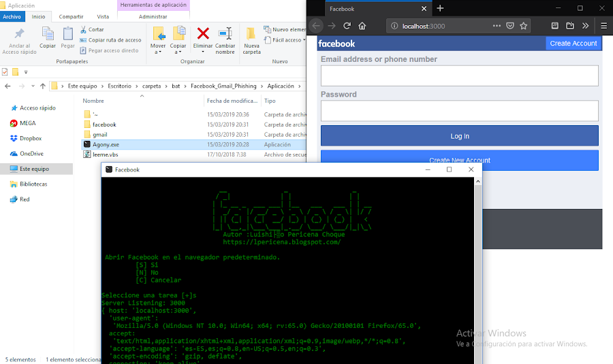Click the console scrollbar up arrow
The width and height of the screenshot is (613, 364).
pyautogui.click(x=477, y=182)
